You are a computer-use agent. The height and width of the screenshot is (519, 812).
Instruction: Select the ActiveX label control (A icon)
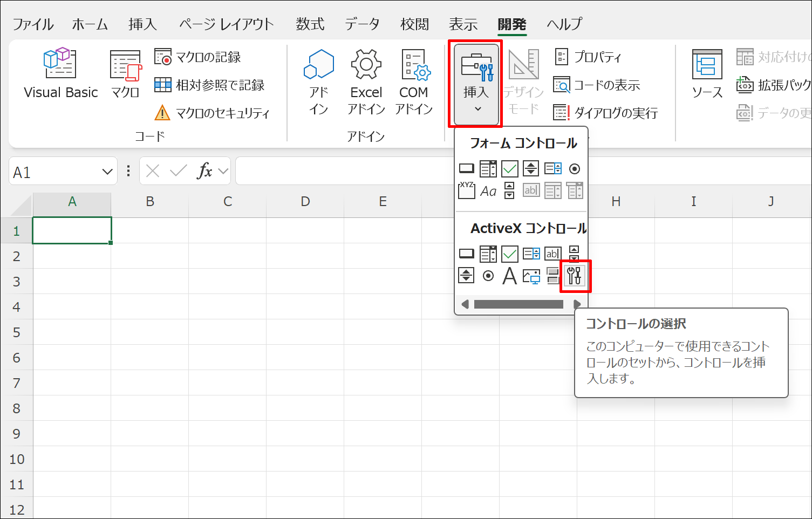pyautogui.click(x=509, y=276)
